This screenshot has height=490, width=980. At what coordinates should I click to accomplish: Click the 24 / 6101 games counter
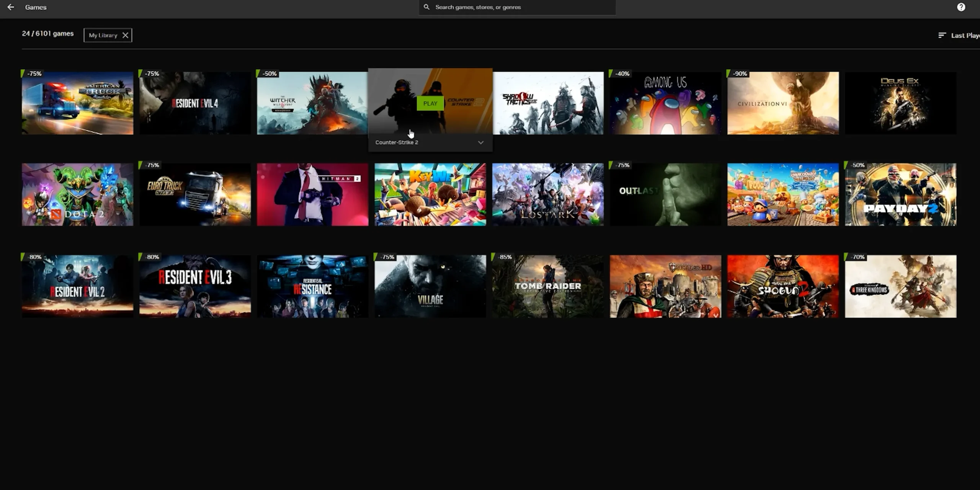coord(48,34)
